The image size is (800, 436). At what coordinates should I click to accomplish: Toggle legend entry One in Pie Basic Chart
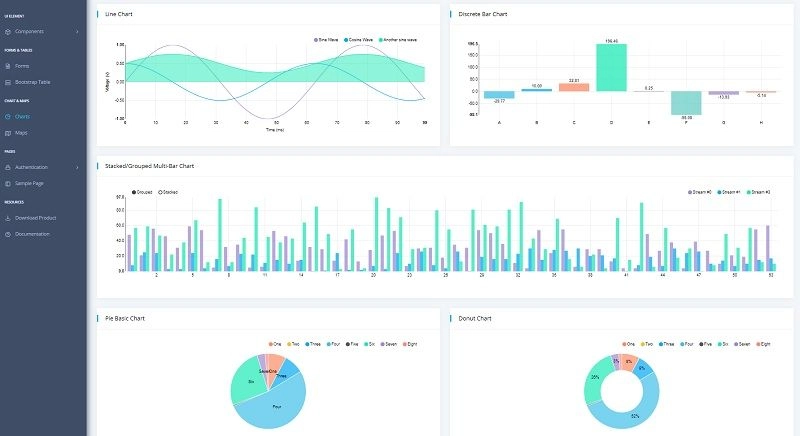(275, 344)
